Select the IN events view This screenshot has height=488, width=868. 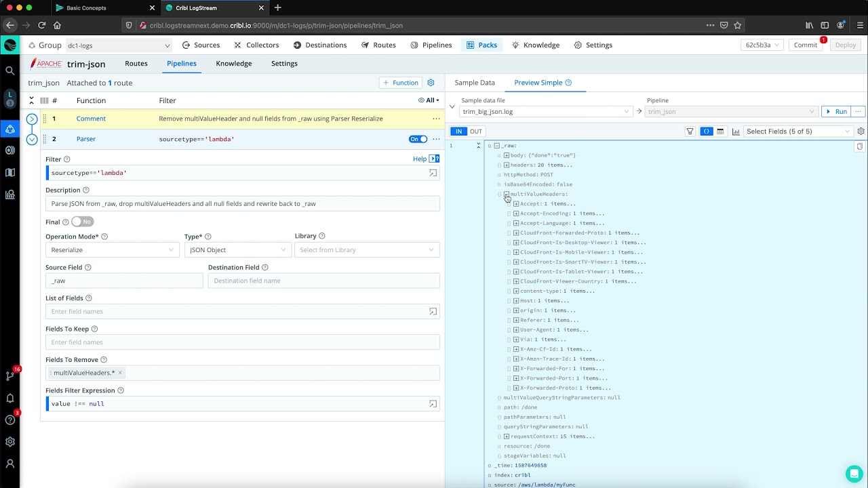click(x=458, y=131)
